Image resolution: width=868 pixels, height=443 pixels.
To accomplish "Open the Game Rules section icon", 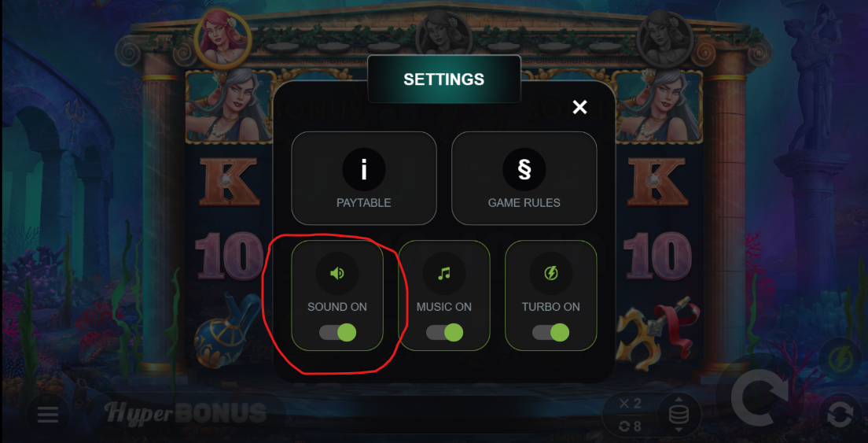I will pyautogui.click(x=524, y=170).
